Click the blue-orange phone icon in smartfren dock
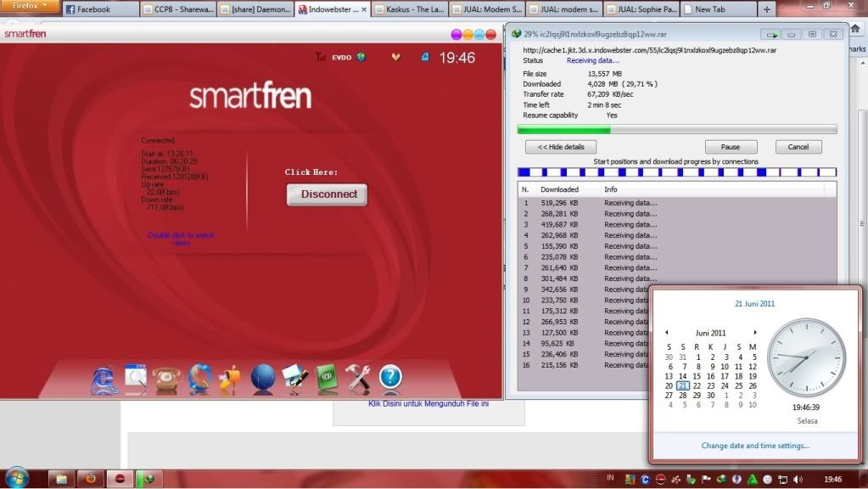 [200, 379]
